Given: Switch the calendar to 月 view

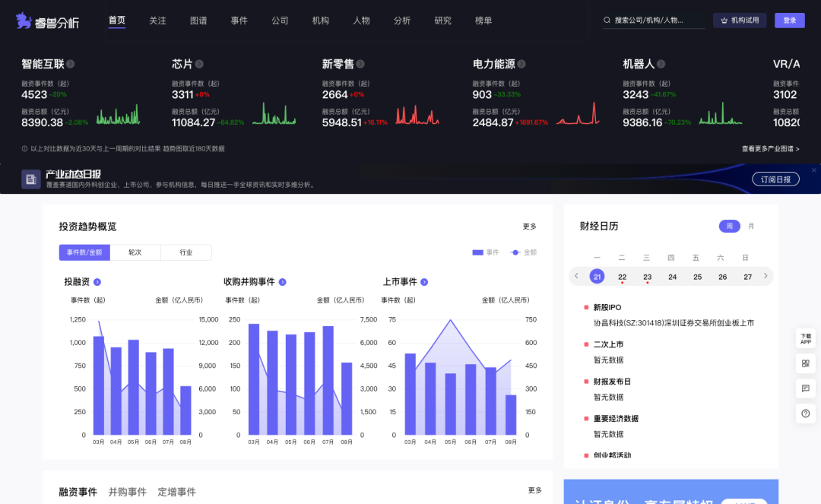Looking at the screenshot, I should pyautogui.click(x=751, y=226).
